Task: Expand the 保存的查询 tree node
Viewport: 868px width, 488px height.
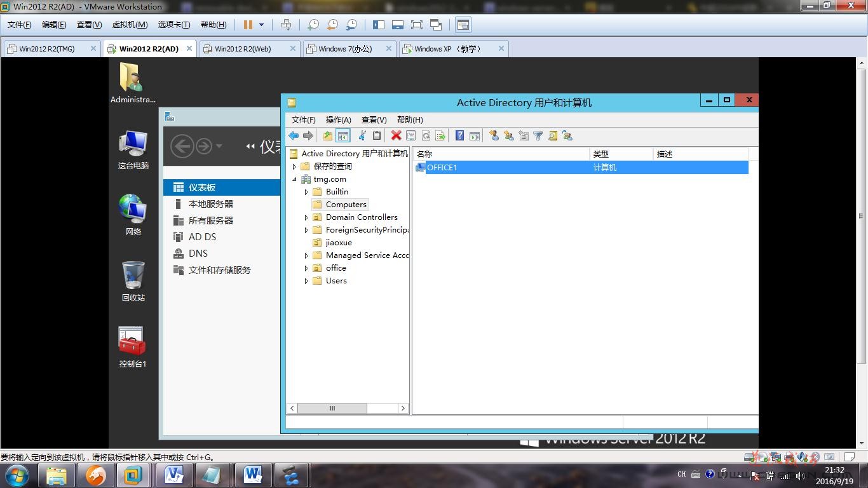Action: click(x=294, y=166)
